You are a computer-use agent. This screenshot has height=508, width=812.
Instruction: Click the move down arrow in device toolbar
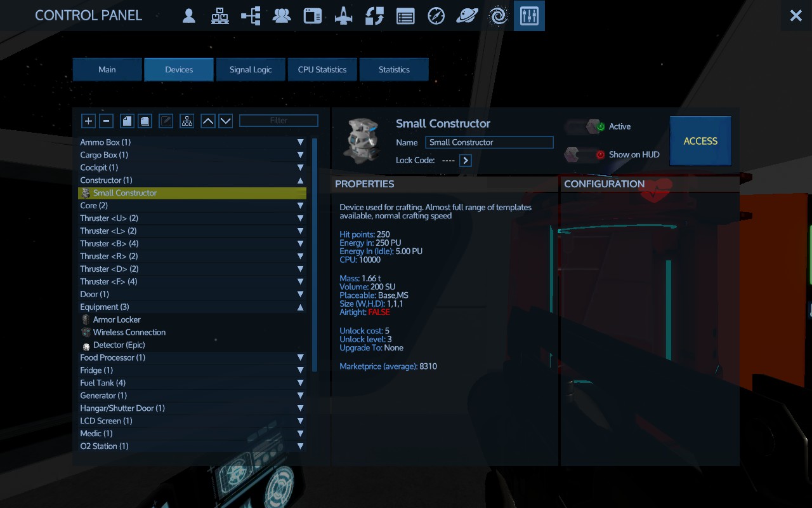pos(225,121)
